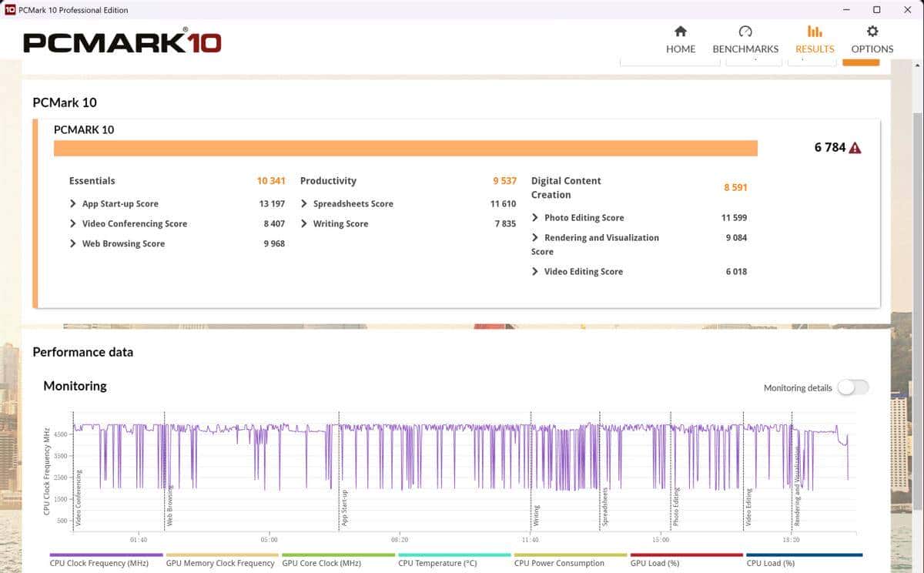The width and height of the screenshot is (924, 573).
Task: Click the Writing marker on the monitoring chart
Action: click(x=536, y=514)
